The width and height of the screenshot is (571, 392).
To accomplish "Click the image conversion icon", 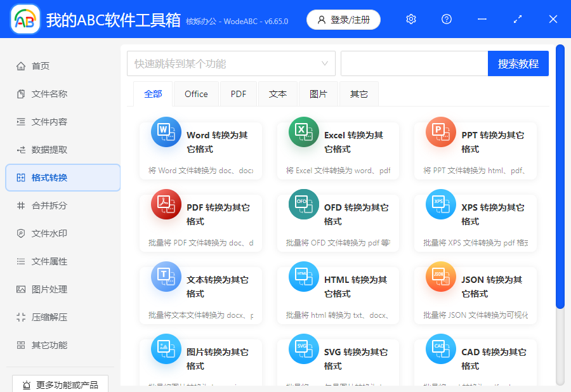I will tap(166, 349).
